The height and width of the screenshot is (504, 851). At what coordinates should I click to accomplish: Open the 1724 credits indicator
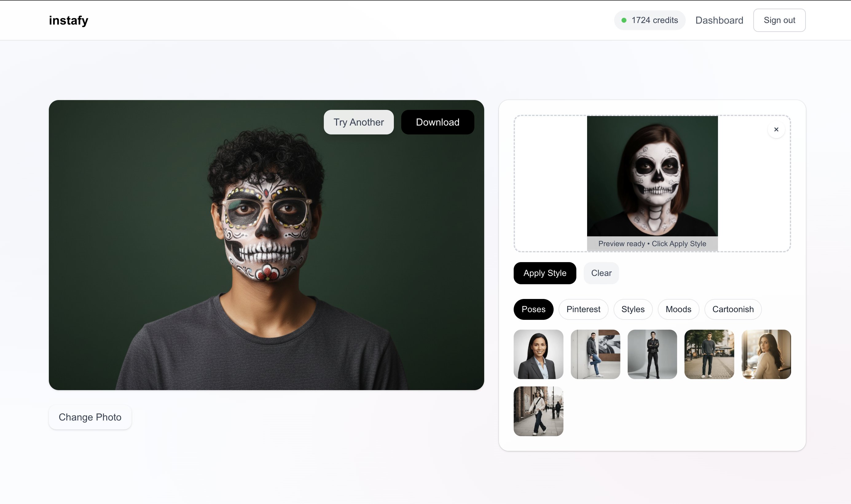649,20
